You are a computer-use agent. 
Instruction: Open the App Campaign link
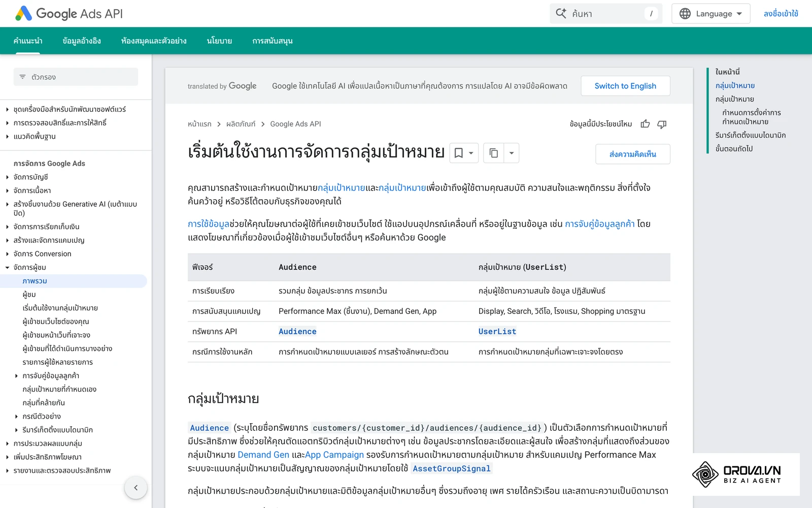point(334,455)
